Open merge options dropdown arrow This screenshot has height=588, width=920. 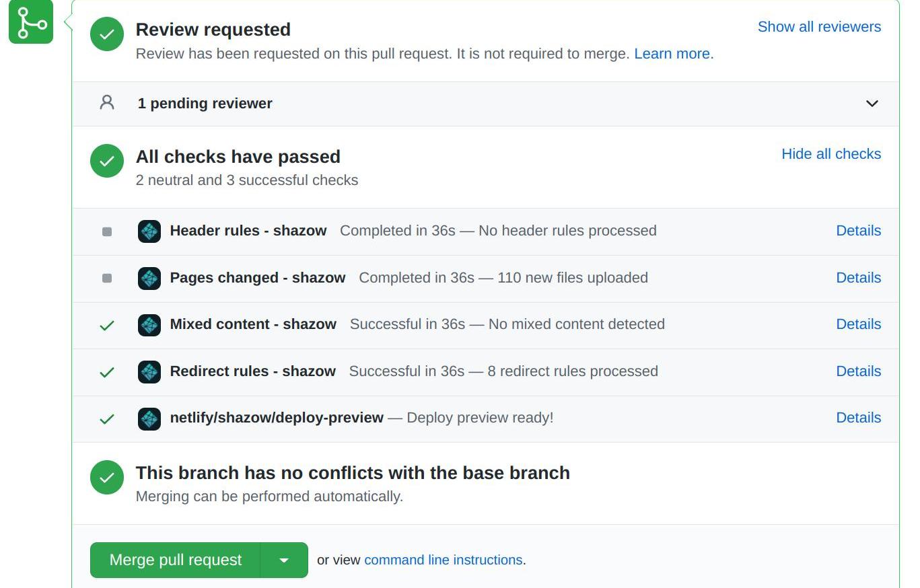[x=284, y=560]
